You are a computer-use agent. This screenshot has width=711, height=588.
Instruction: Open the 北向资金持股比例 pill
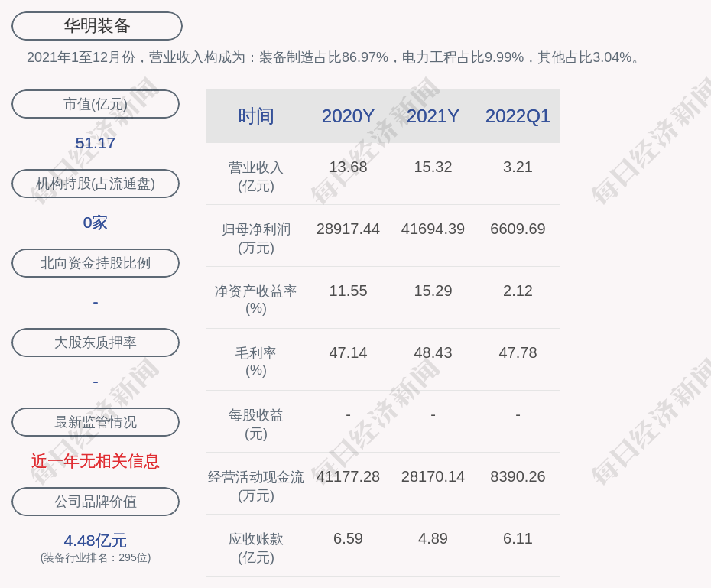pos(96,263)
